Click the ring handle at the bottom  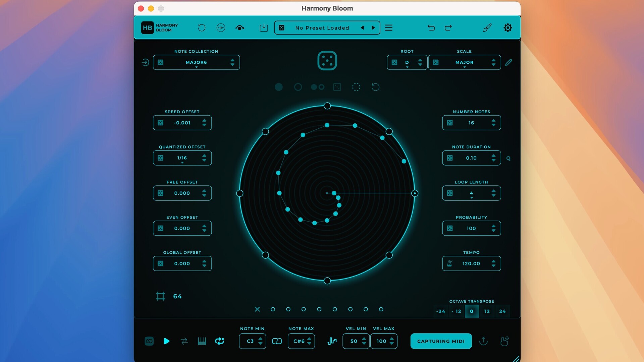[x=327, y=281]
